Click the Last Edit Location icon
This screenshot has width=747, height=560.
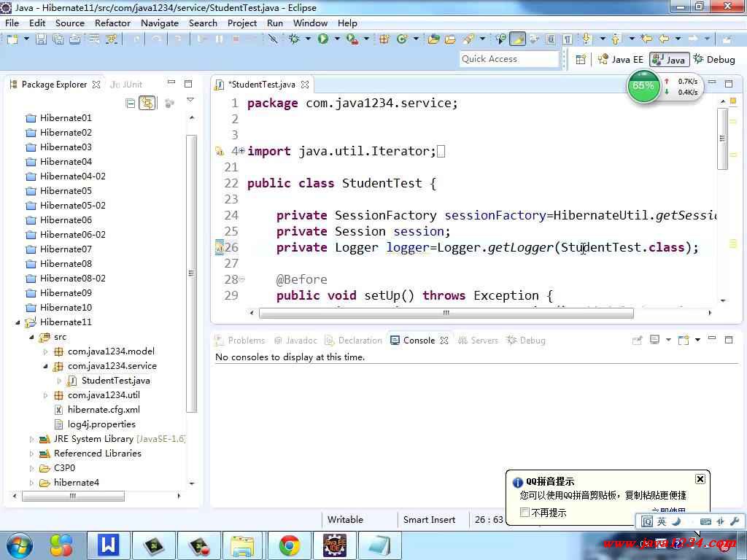point(646,39)
